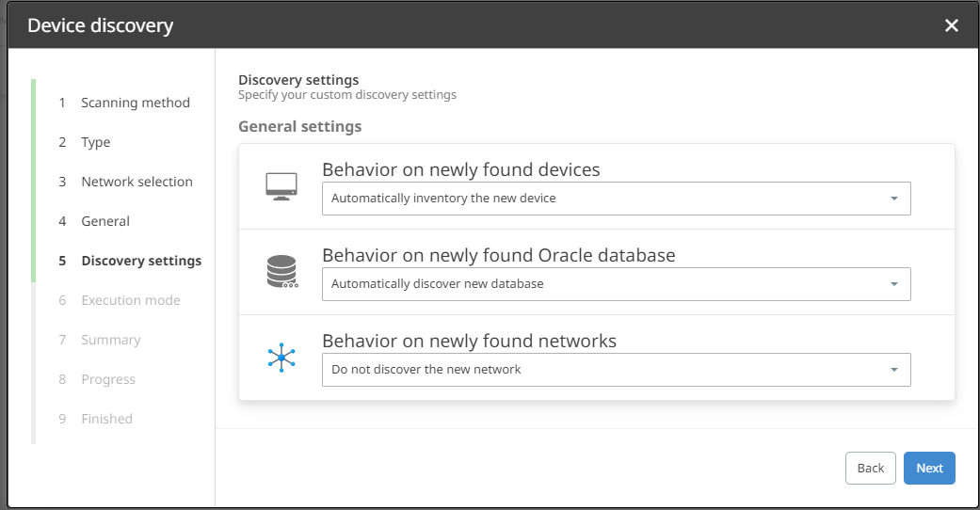Click arrow of 'Automatically discover new database'

[x=893, y=284]
